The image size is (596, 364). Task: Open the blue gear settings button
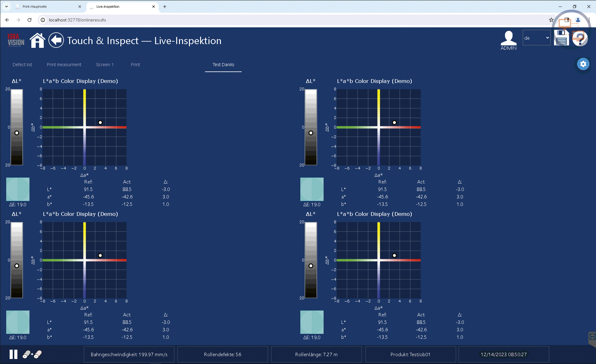coord(583,64)
